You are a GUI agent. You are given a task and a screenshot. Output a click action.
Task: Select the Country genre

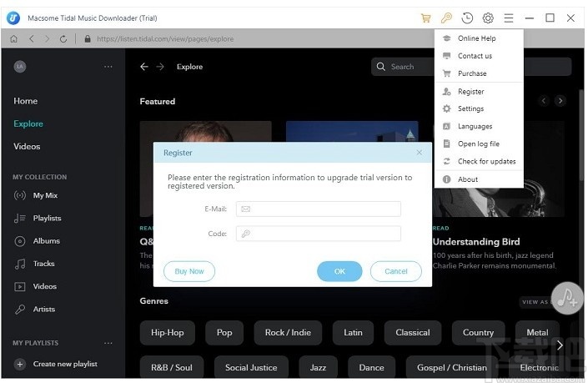click(x=478, y=333)
